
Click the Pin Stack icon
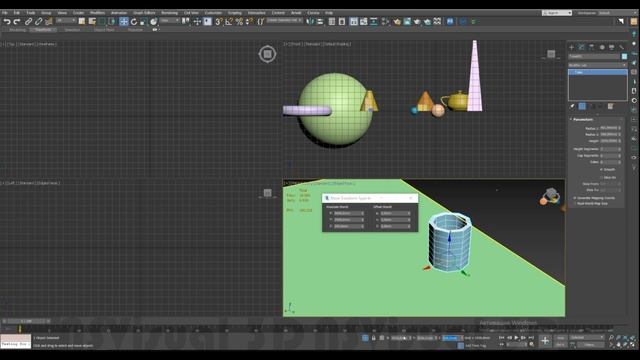click(x=572, y=106)
